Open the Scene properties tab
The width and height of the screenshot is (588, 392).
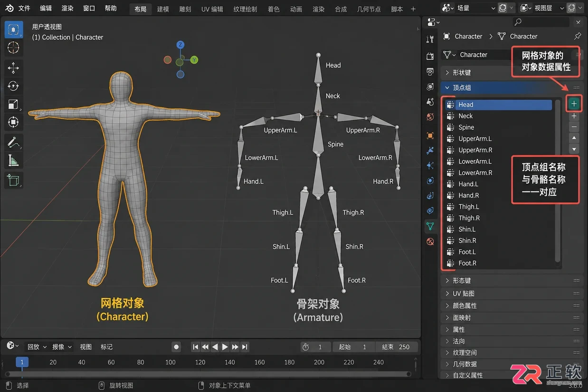pyautogui.click(x=430, y=102)
